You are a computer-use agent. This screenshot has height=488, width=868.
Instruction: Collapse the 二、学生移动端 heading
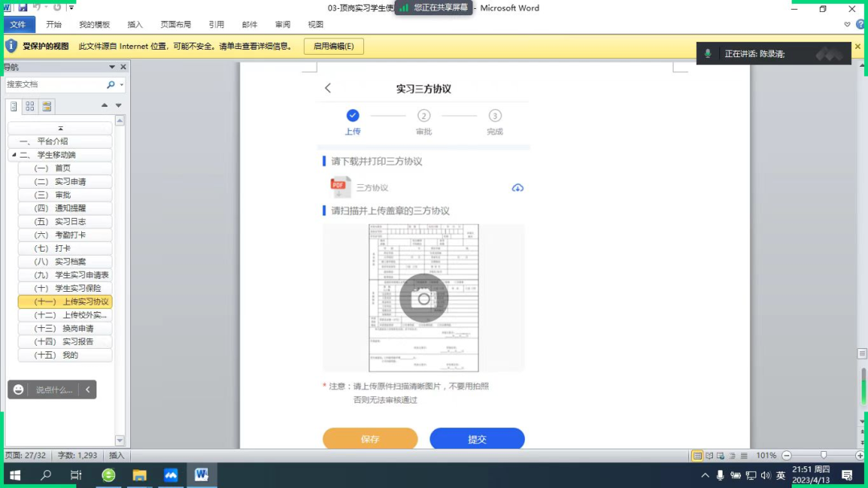click(14, 154)
